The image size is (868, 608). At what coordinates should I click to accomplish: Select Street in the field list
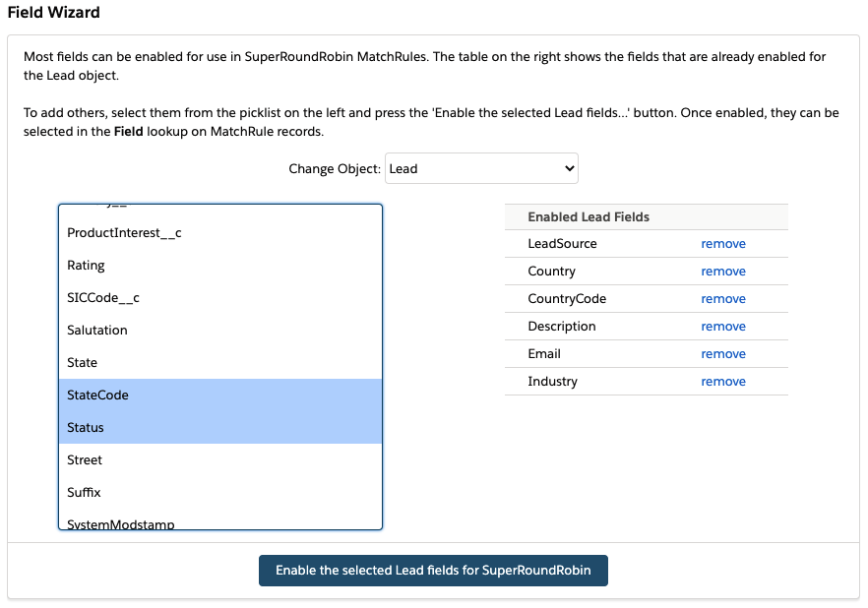tap(220, 459)
